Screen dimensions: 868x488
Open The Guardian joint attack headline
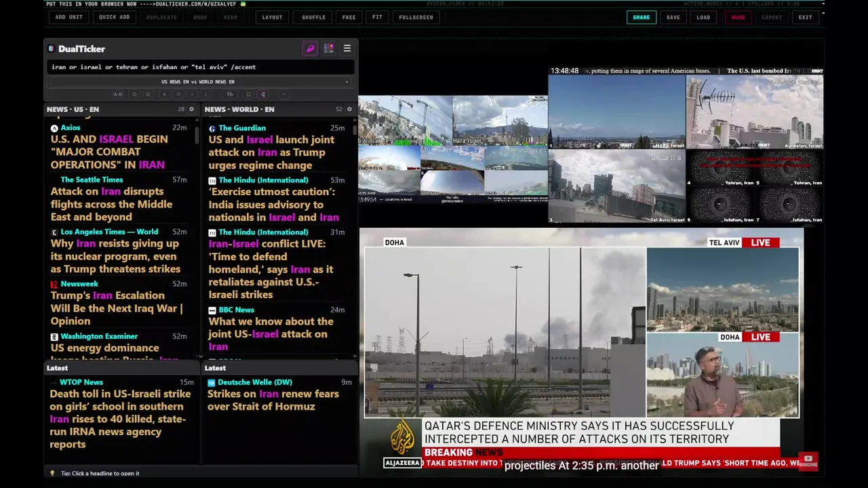coord(271,152)
